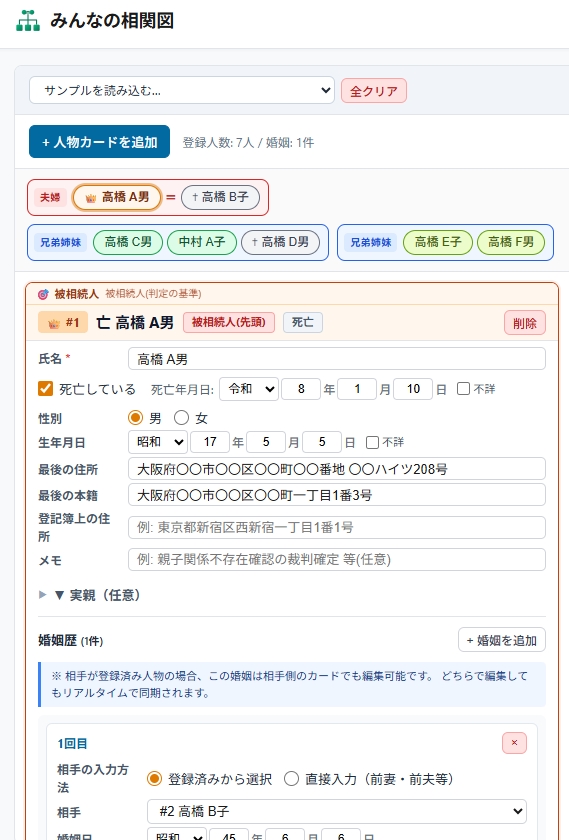Click the 婚姻歴 (1件) heading

coord(71,640)
